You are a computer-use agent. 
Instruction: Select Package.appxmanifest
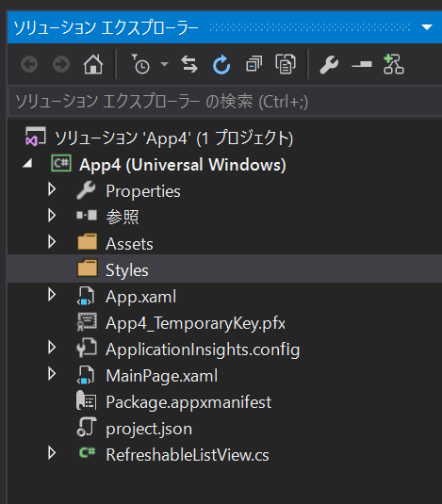pyautogui.click(x=188, y=402)
